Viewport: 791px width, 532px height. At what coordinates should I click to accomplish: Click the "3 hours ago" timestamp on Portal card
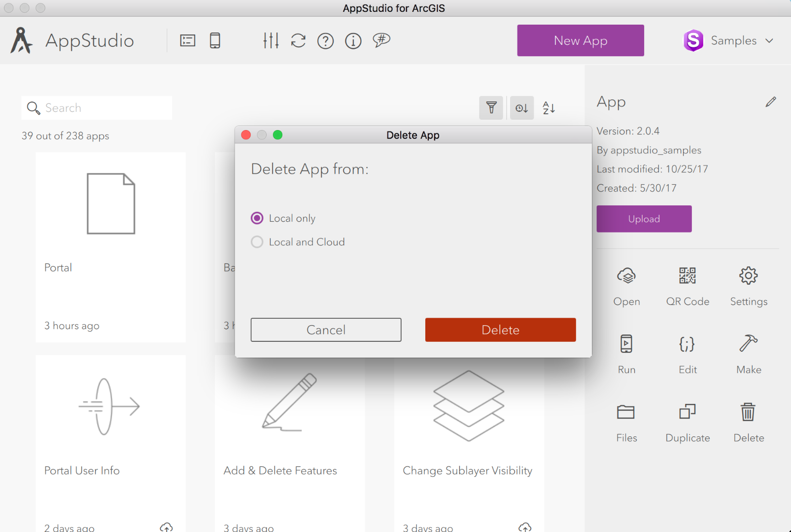click(x=72, y=326)
